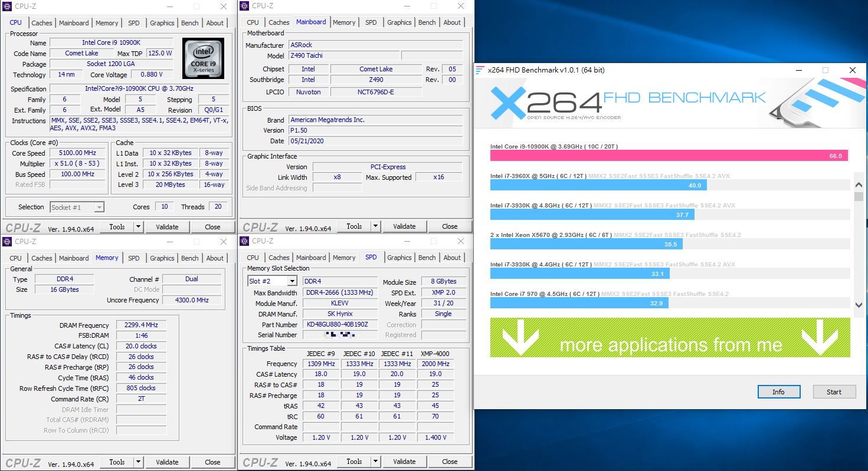Click the memory Size value '16 GBytes'
Screen dimensions: 868x471
point(64,289)
